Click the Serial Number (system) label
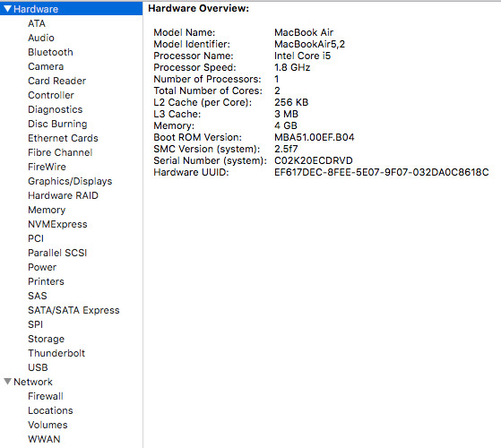The width and height of the screenshot is (501, 448). (210, 160)
